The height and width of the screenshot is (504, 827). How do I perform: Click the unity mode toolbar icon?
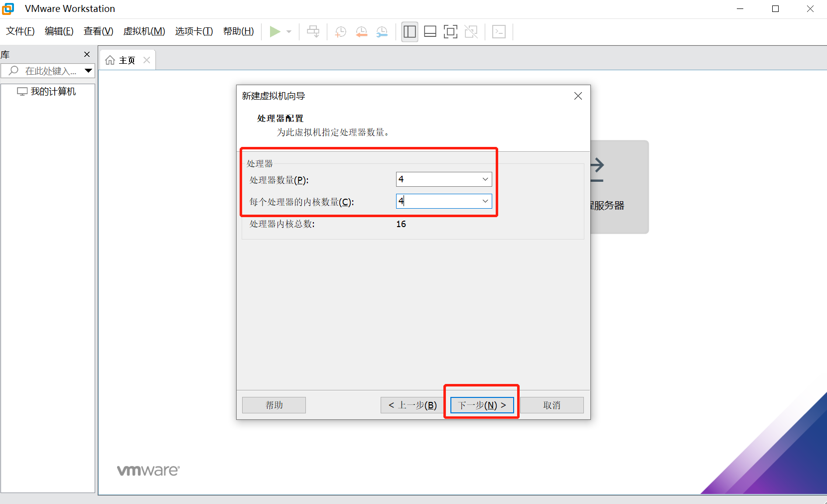pyautogui.click(x=471, y=32)
